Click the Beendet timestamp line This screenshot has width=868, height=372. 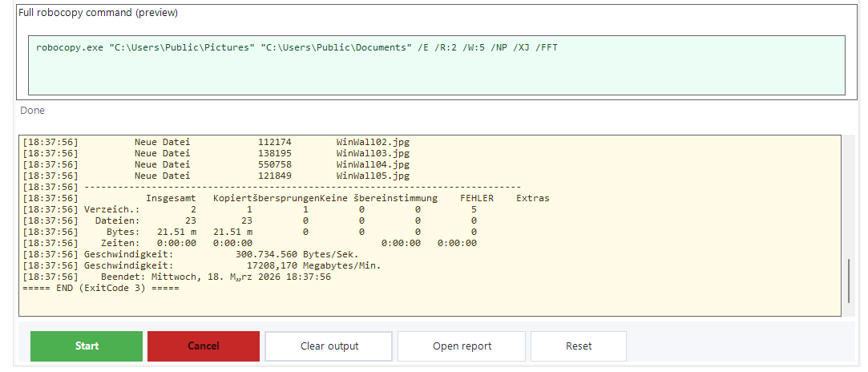(x=216, y=277)
